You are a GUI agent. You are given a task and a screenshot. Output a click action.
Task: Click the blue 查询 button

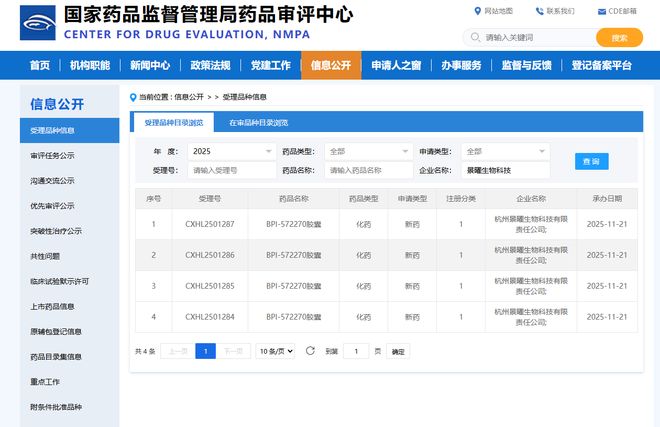click(591, 161)
